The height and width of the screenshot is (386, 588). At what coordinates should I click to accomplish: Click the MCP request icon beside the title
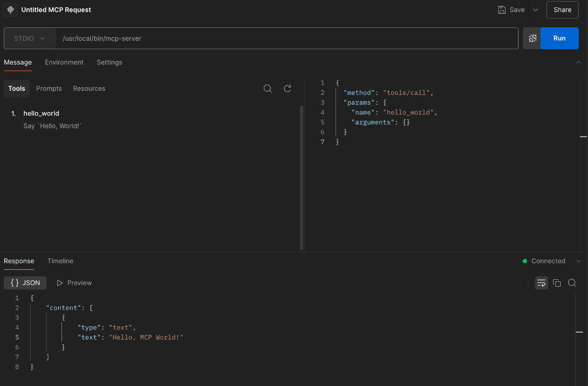tap(10, 10)
